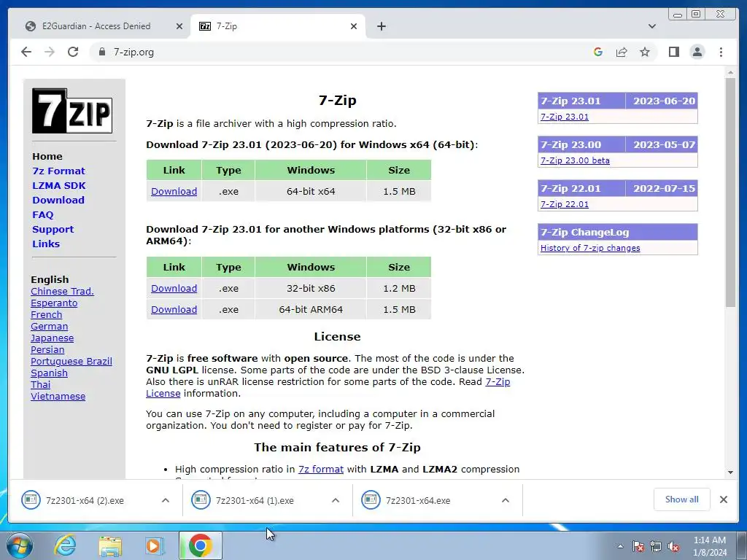
Task: Switch language to Japanese
Action: coord(52,338)
